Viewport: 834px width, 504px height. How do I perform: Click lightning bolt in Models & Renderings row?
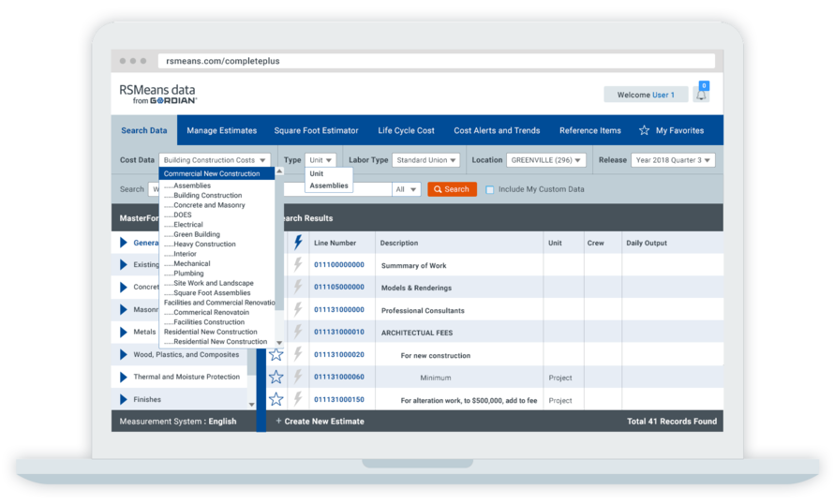click(x=298, y=287)
